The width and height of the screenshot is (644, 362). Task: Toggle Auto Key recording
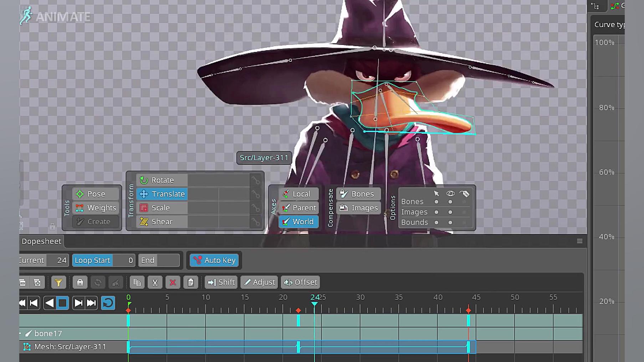(214, 260)
